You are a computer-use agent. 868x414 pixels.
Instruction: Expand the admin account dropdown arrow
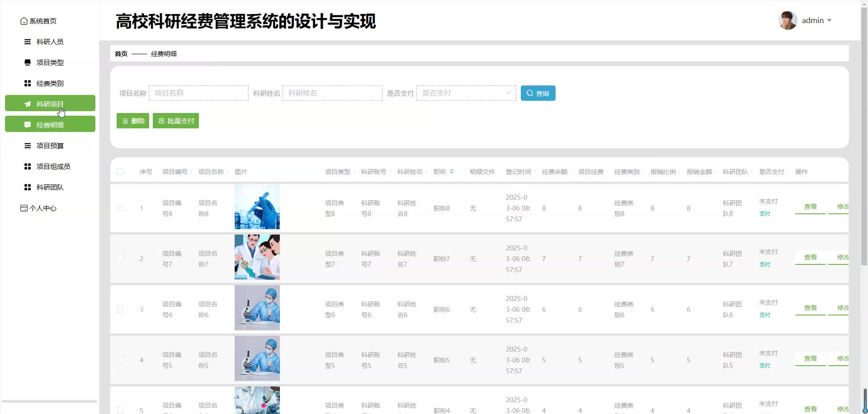point(829,21)
